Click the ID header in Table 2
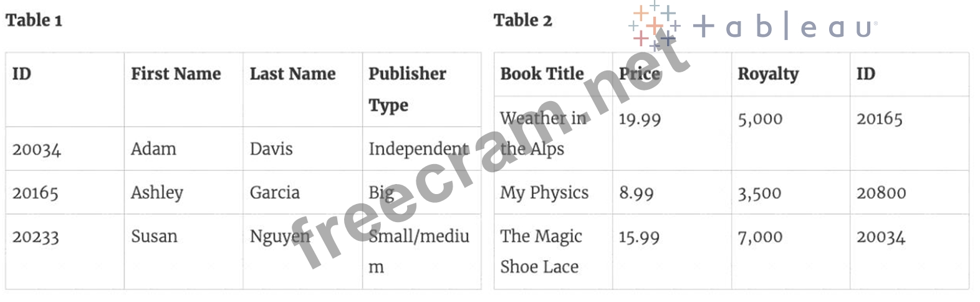980x302 pixels. pos(865,74)
